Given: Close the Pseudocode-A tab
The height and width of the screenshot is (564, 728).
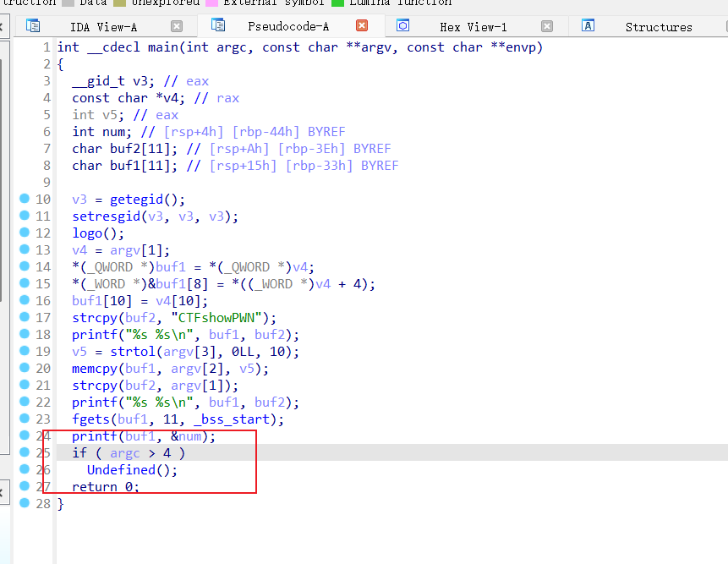Looking at the screenshot, I should point(362,26).
